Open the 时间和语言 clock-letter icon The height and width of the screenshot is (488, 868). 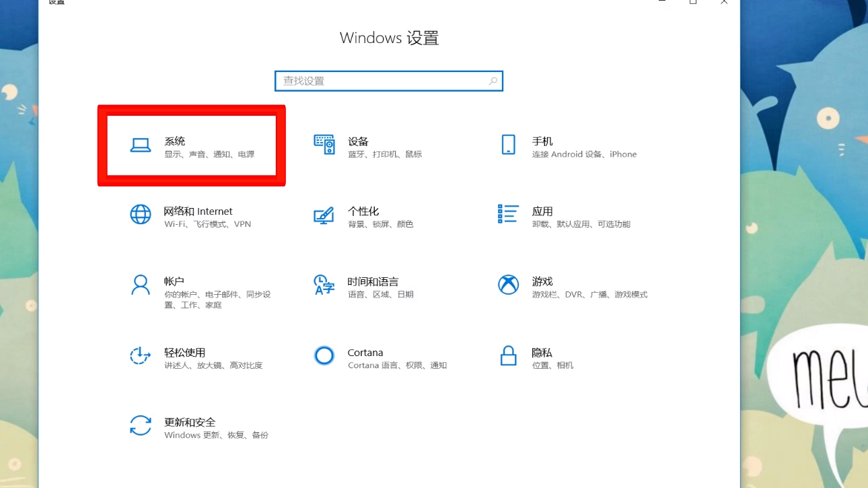[x=324, y=285]
